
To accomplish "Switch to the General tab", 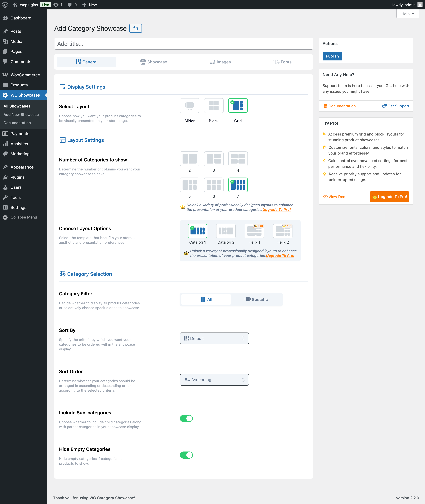I will point(86,62).
